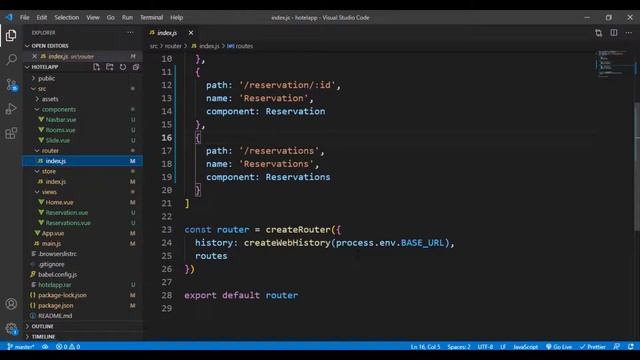
Task: Click Go Live in status bar
Action: point(559,347)
